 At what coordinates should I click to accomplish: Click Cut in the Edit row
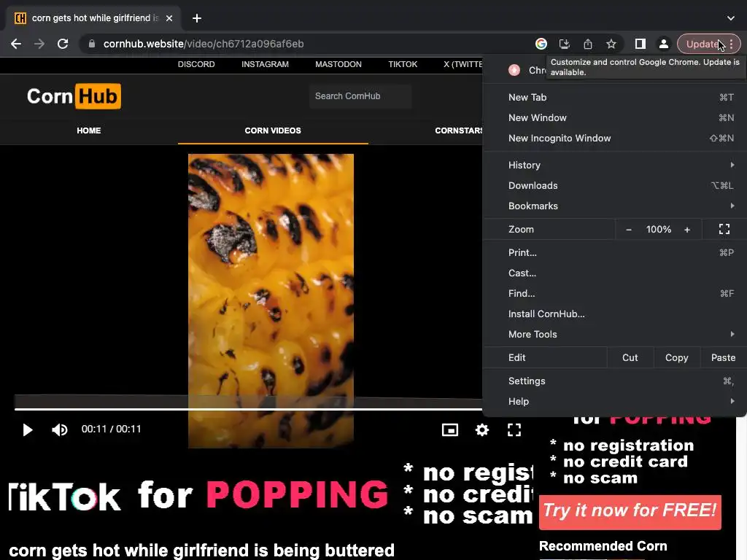coord(630,357)
